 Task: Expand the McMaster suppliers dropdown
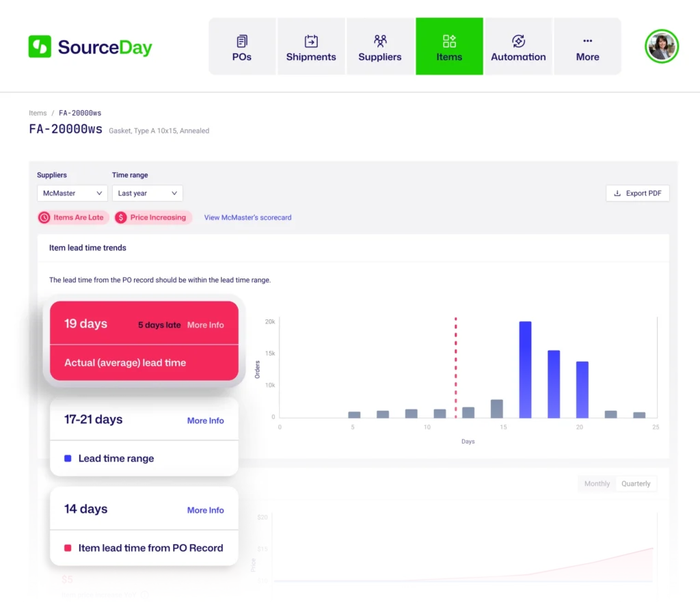72,193
